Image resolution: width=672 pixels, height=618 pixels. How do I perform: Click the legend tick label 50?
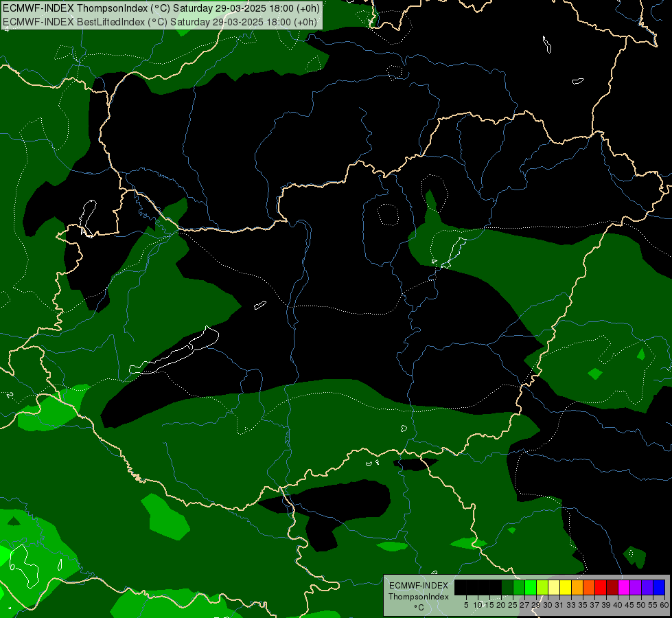(640, 605)
